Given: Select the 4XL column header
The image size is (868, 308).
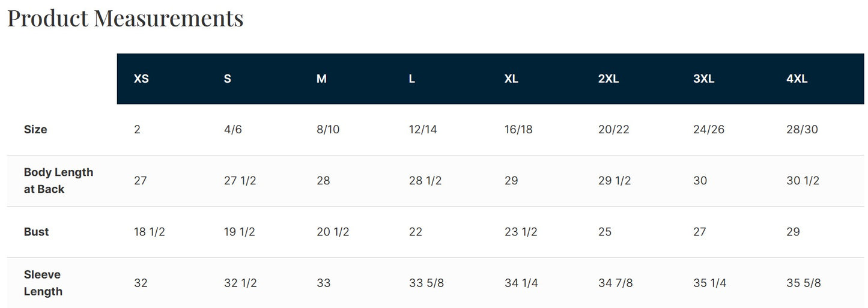Looking at the screenshot, I should point(797,79).
